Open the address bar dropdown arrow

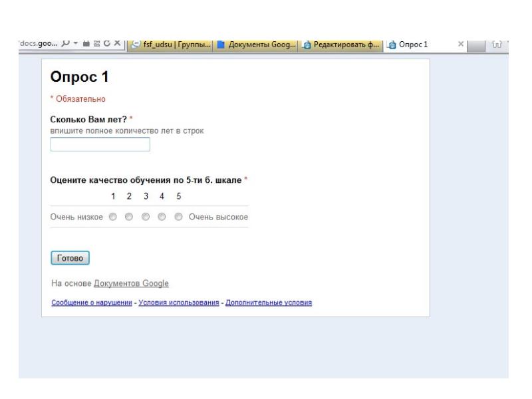click(76, 43)
